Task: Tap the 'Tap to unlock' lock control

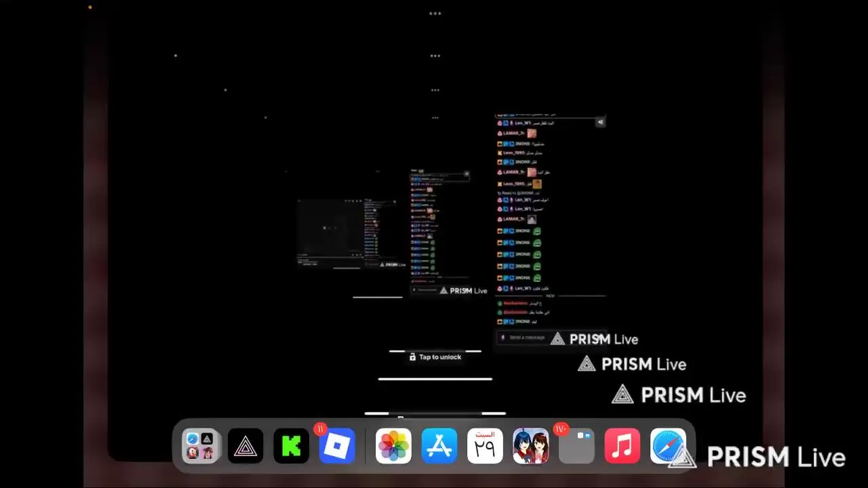Action: point(435,357)
